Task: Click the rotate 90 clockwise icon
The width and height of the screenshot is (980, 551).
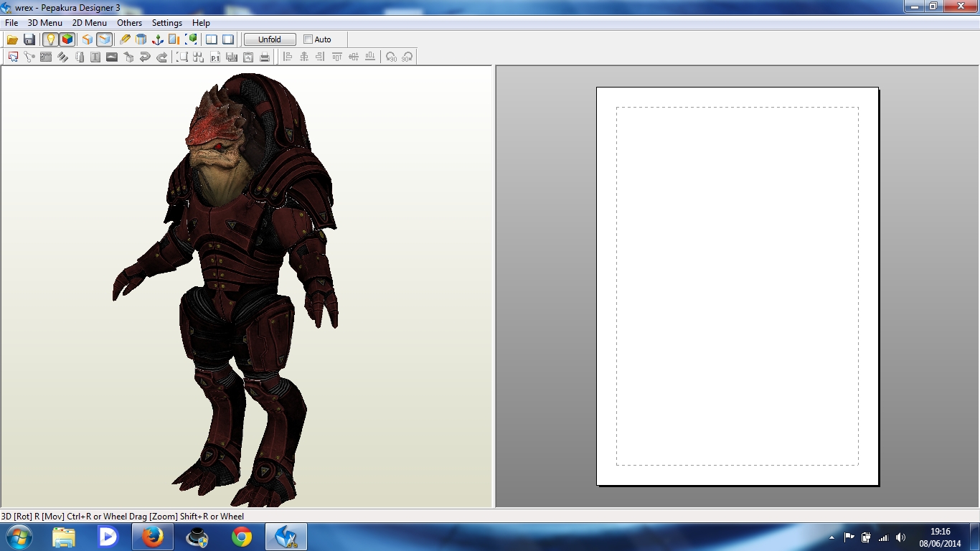Action: (407, 57)
